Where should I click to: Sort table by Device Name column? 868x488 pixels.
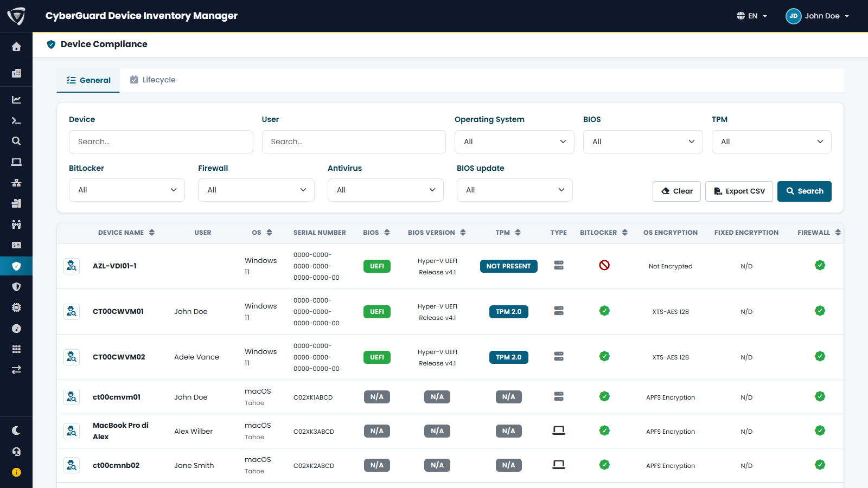pyautogui.click(x=126, y=233)
